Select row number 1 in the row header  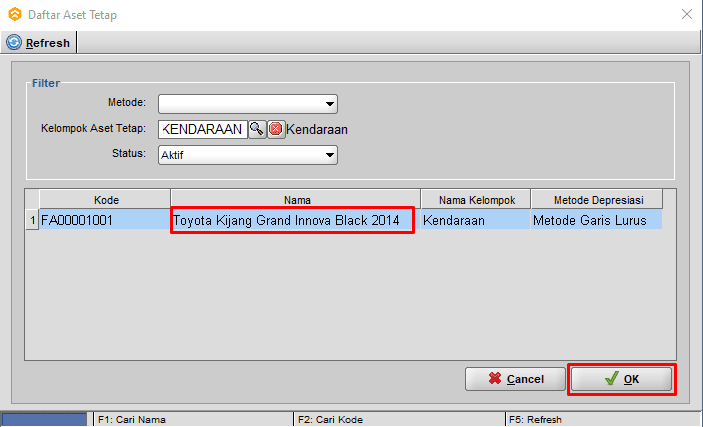point(32,219)
